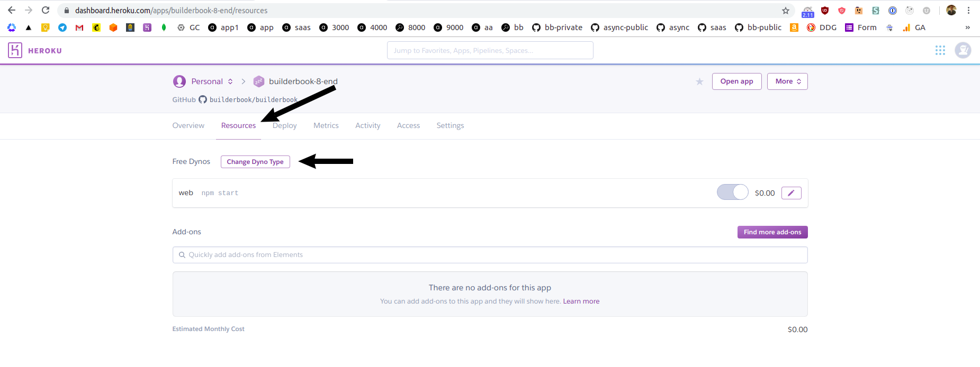The image size is (980, 367).
Task: Click the Change Dyno Type button
Action: tap(255, 162)
